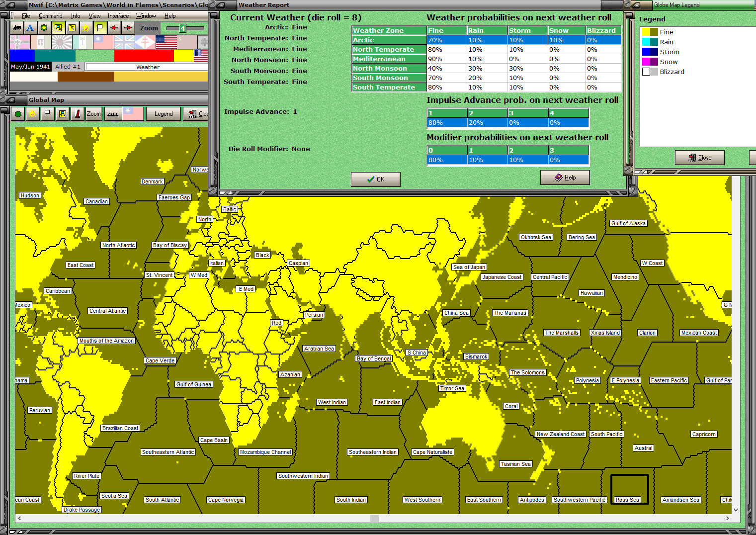Open the Interface menu

[118, 16]
